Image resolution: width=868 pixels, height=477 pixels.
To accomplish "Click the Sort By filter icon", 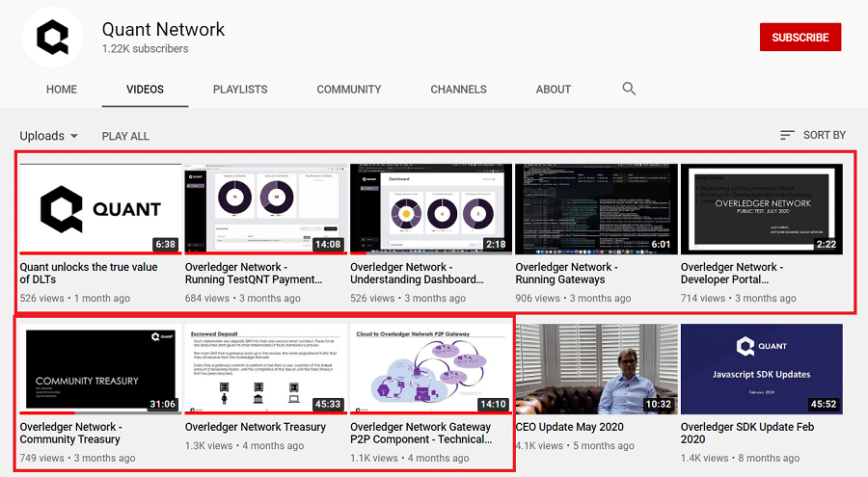I will click(787, 136).
